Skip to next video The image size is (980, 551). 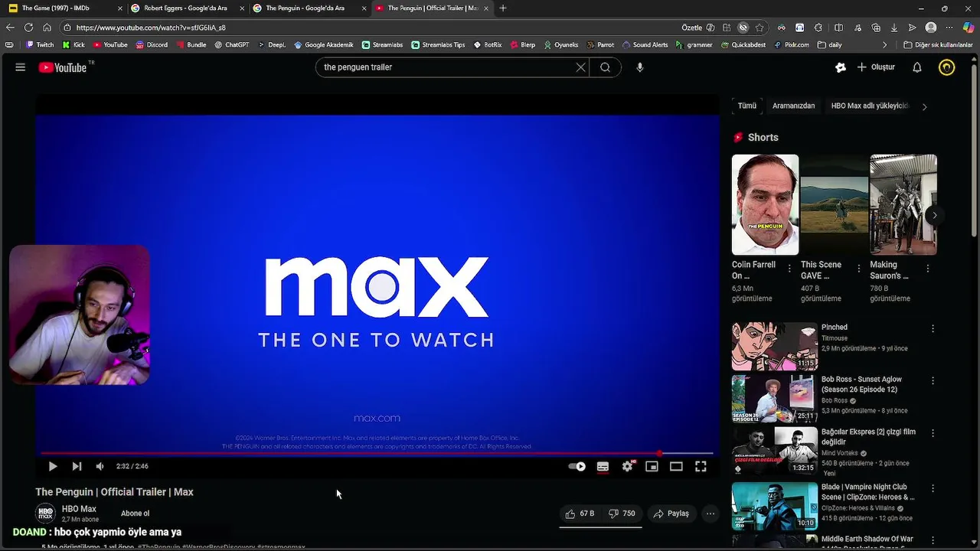(x=77, y=466)
